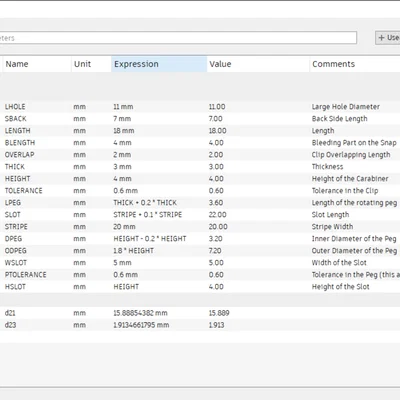Select the BLENGTH parameter name
The image size is (400, 400).
20,143
